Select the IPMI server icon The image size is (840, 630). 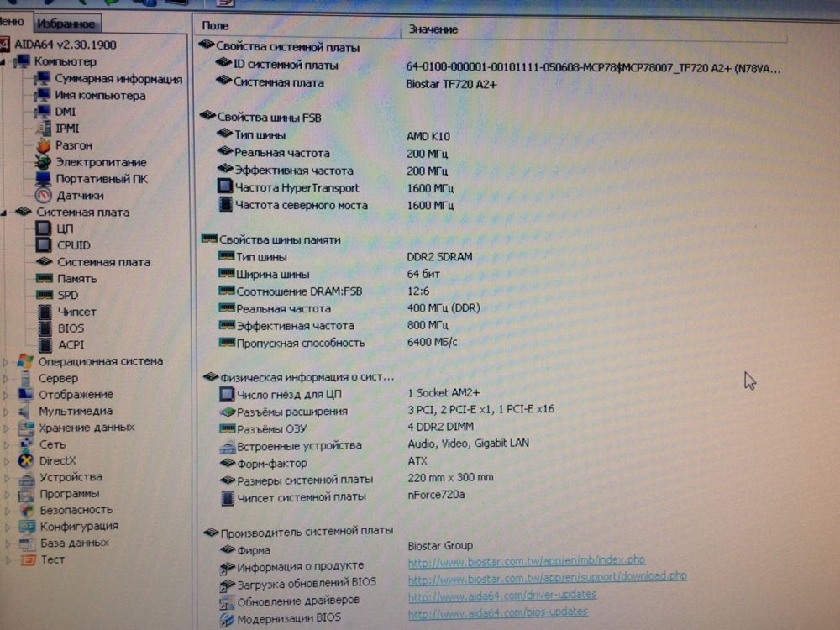(x=43, y=128)
